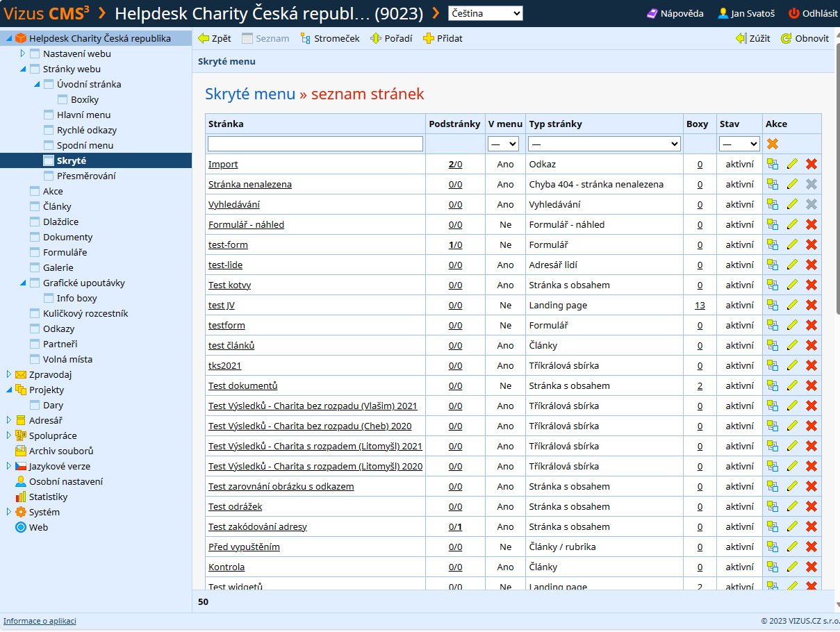Expand the Zpravodaj tree node

coord(8,374)
